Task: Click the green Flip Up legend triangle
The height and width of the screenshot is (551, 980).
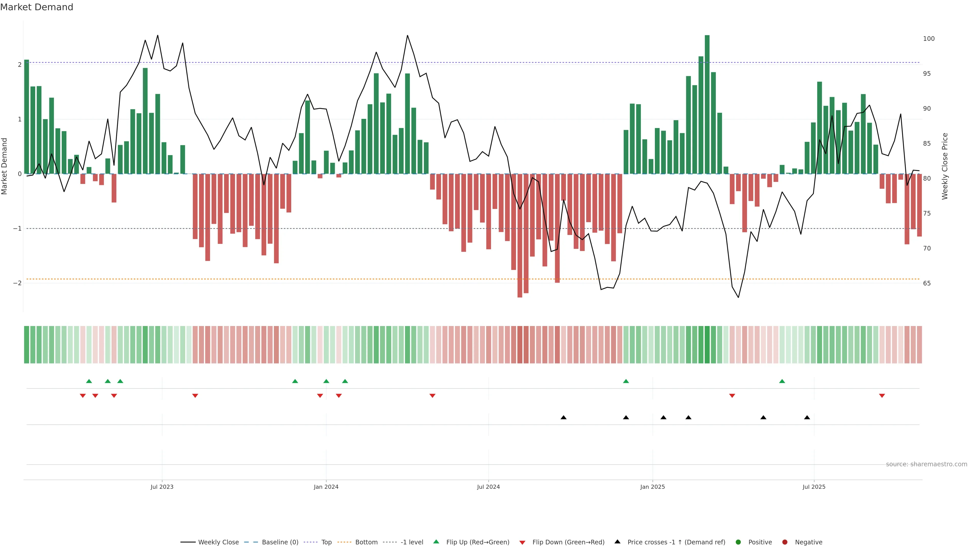Action: [436, 542]
